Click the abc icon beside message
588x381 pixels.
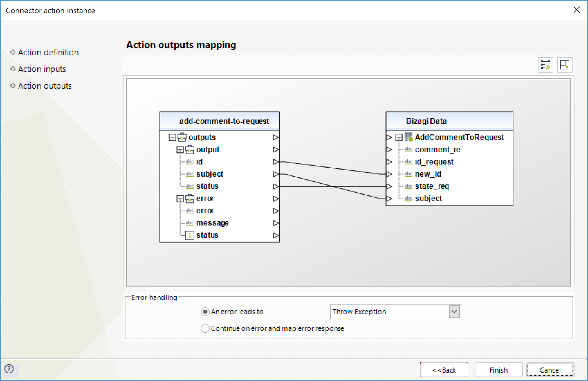pos(190,223)
